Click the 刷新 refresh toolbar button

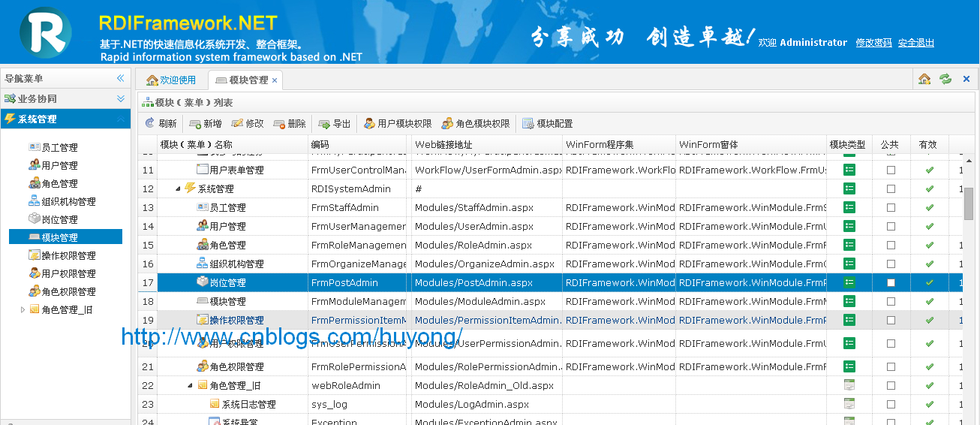click(x=161, y=124)
